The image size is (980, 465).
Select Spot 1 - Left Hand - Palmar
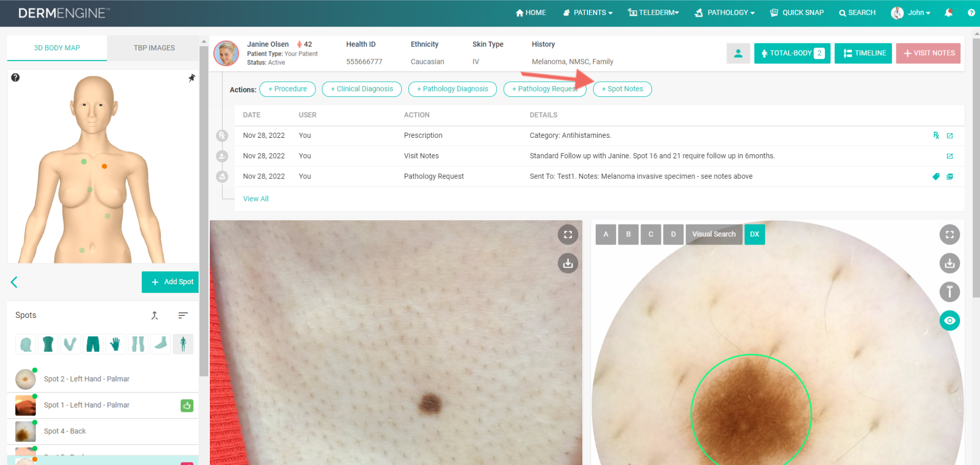pos(103,405)
